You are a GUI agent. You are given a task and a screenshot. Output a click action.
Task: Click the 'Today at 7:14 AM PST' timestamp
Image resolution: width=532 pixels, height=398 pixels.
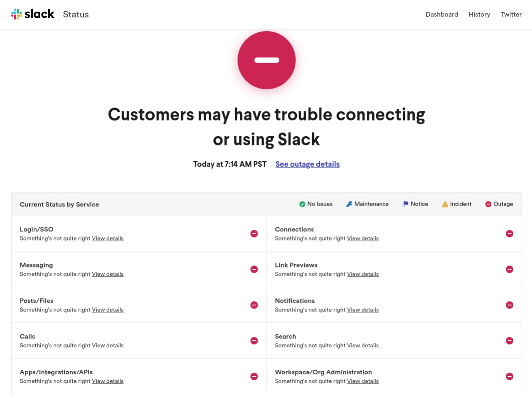pos(230,164)
